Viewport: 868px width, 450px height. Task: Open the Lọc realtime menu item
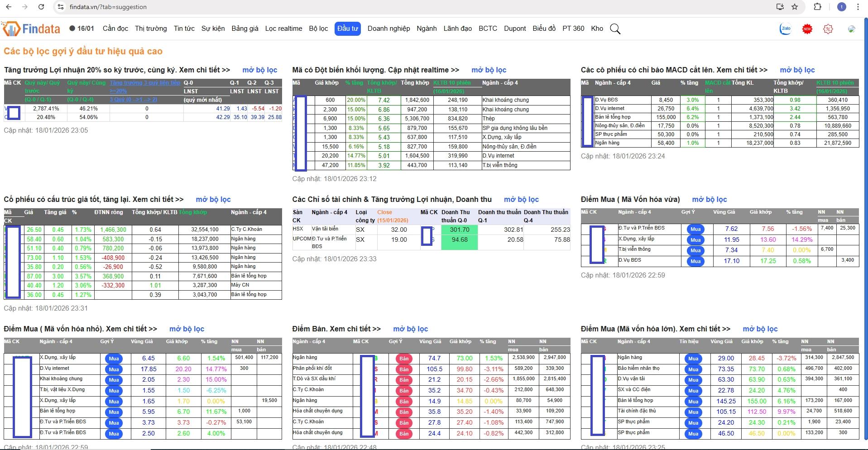tap(283, 29)
